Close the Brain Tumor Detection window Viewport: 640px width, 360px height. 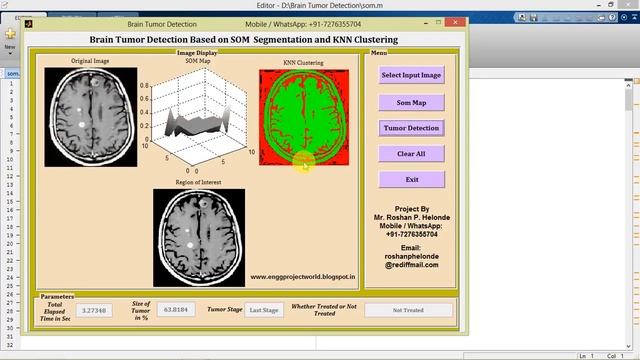[x=455, y=22]
